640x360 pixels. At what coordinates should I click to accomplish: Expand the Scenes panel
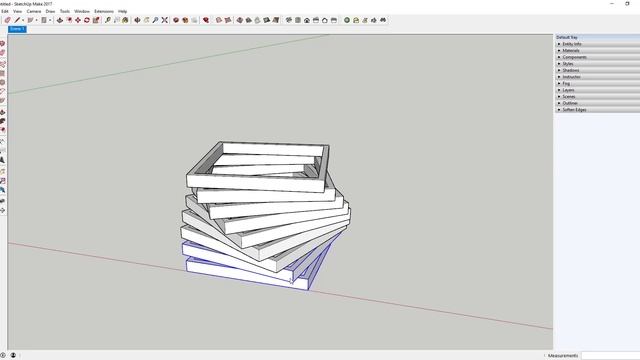point(597,96)
